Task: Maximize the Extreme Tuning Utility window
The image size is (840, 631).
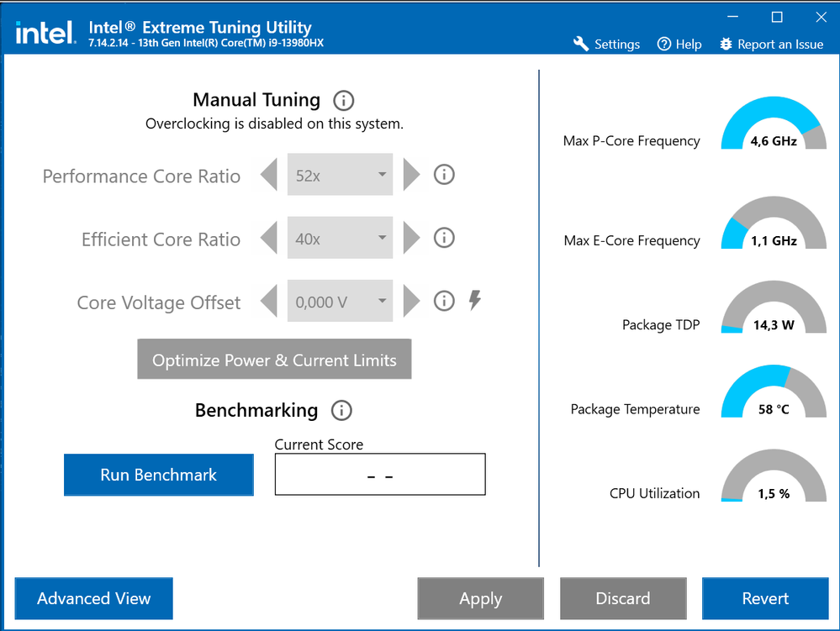Action: [x=777, y=17]
